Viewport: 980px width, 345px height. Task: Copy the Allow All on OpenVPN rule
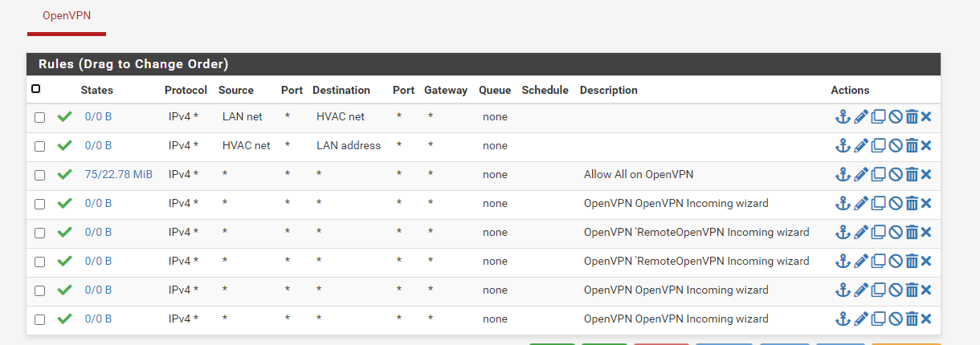[878, 175]
